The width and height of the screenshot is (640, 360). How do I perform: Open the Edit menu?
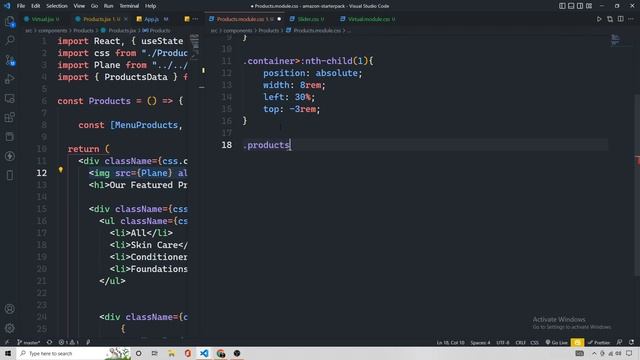coord(36,6)
